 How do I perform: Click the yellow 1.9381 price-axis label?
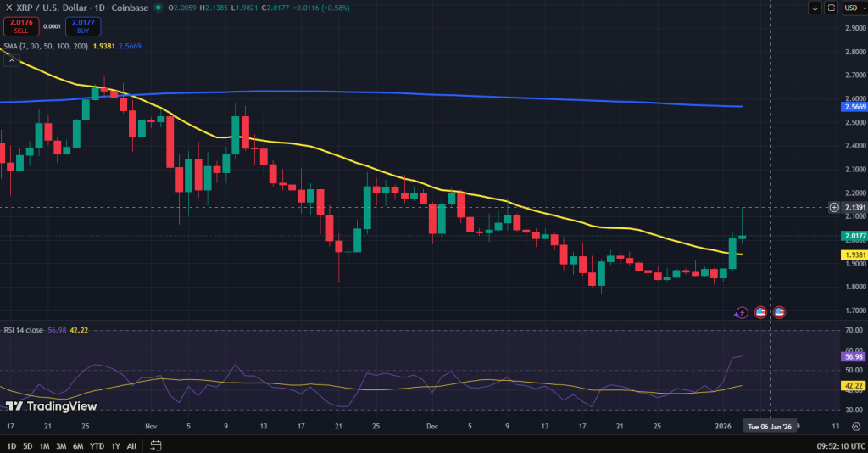tap(854, 254)
